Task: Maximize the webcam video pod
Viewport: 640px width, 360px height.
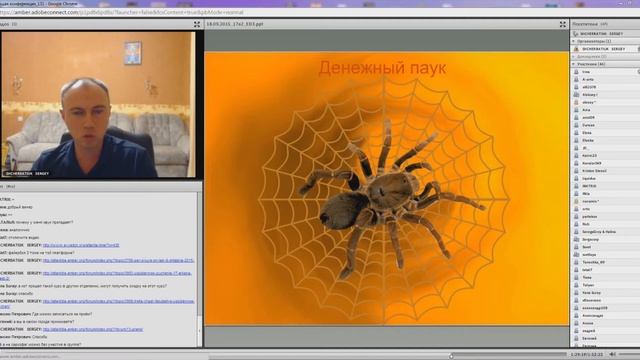Action: [x=197, y=24]
